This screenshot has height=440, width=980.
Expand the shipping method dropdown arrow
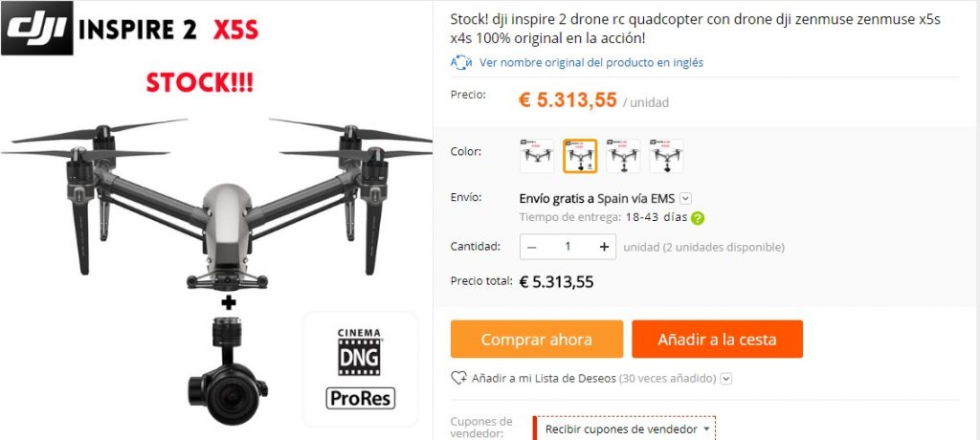pos(685,199)
